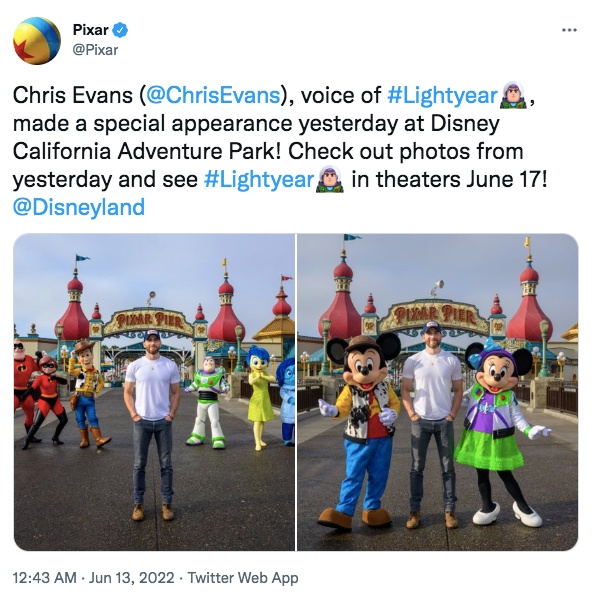Click the 12:43 AM timestamp

click(45, 578)
